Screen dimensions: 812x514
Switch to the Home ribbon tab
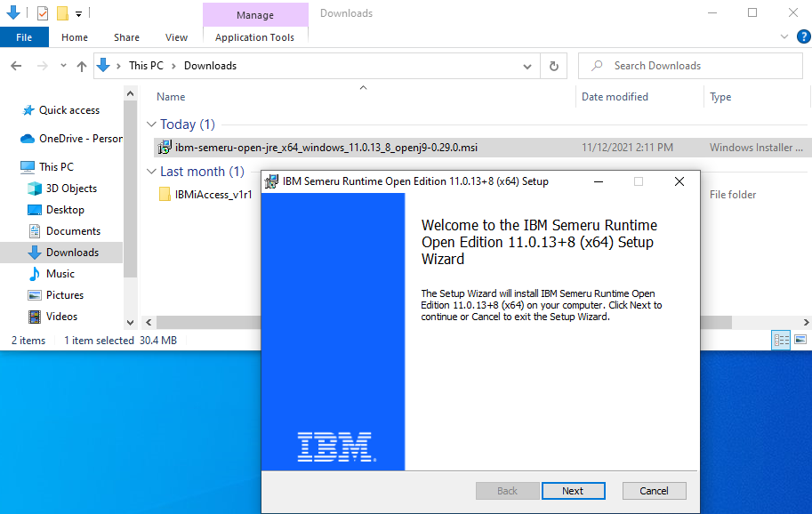(75, 37)
